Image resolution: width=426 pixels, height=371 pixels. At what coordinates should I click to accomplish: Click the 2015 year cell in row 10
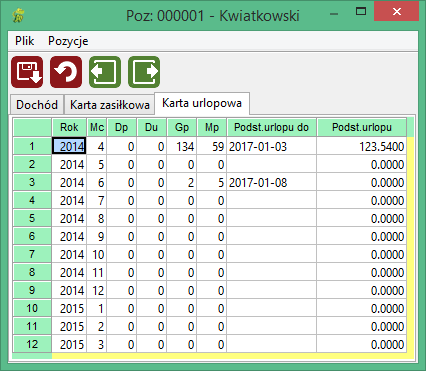69,308
